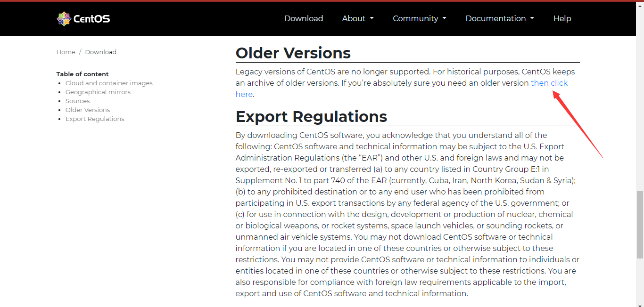Jump to Cloud and container images section
The height and width of the screenshot is (307, 644).
[109, 83]
